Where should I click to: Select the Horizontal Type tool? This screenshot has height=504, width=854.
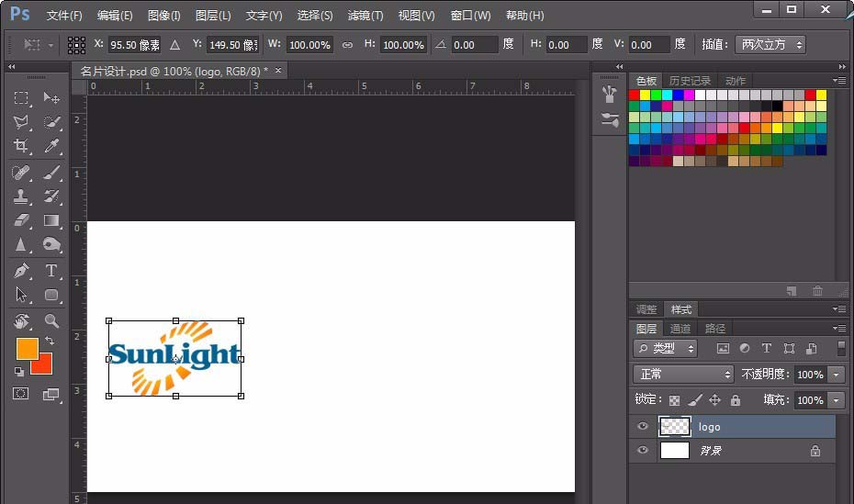coord(51,270)
